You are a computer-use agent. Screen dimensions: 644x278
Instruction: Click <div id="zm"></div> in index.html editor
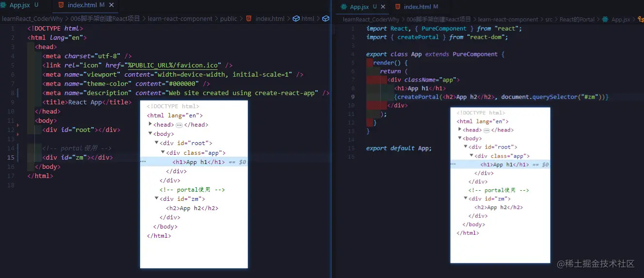click(x=78, y=157)
